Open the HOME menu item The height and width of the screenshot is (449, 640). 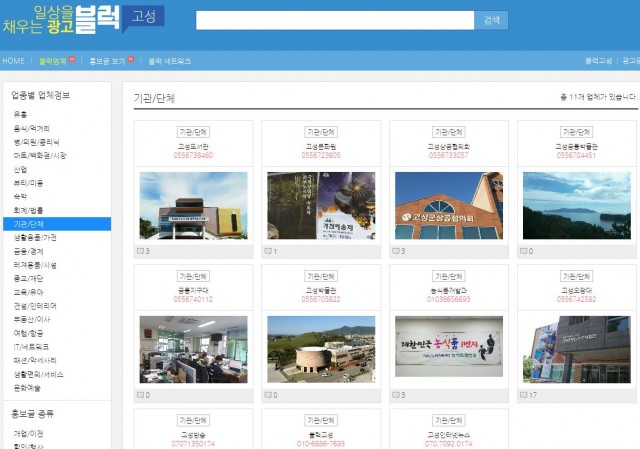[13, 61]
